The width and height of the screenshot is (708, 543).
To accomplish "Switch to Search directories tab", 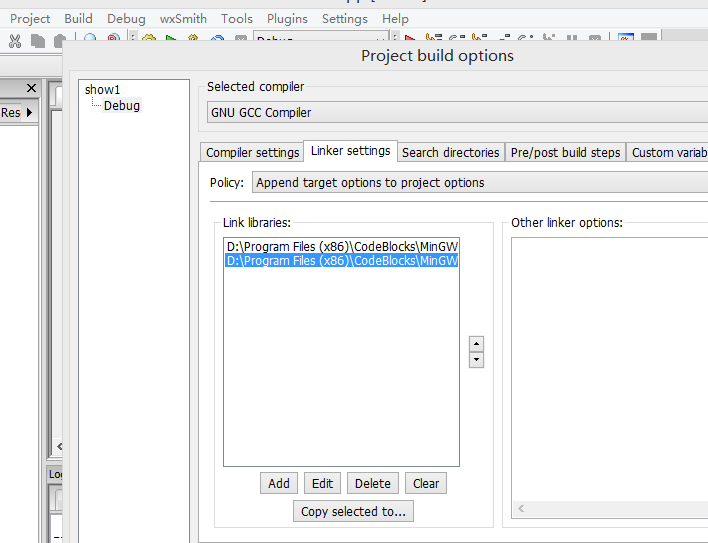I will (450, 152).
